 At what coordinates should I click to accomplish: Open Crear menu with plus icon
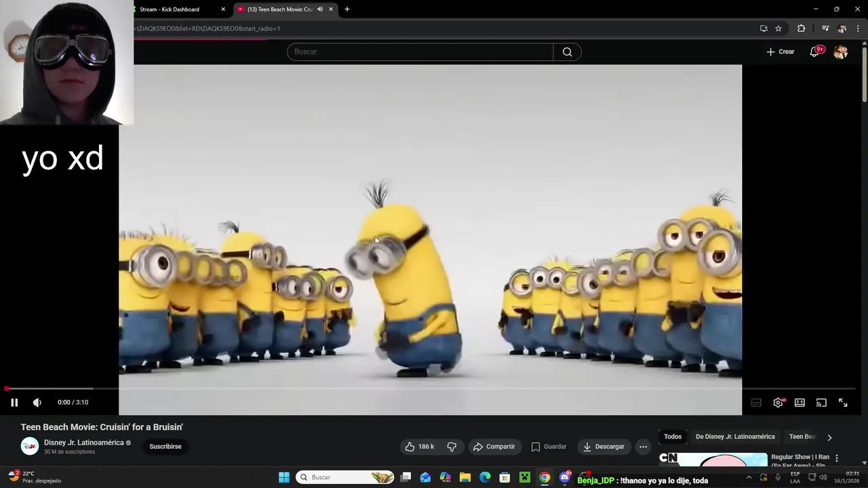(x=781, y=52)
